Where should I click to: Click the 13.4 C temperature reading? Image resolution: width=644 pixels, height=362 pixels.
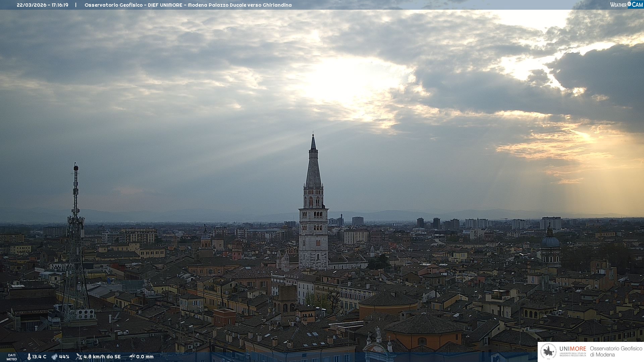coord(39,357)
